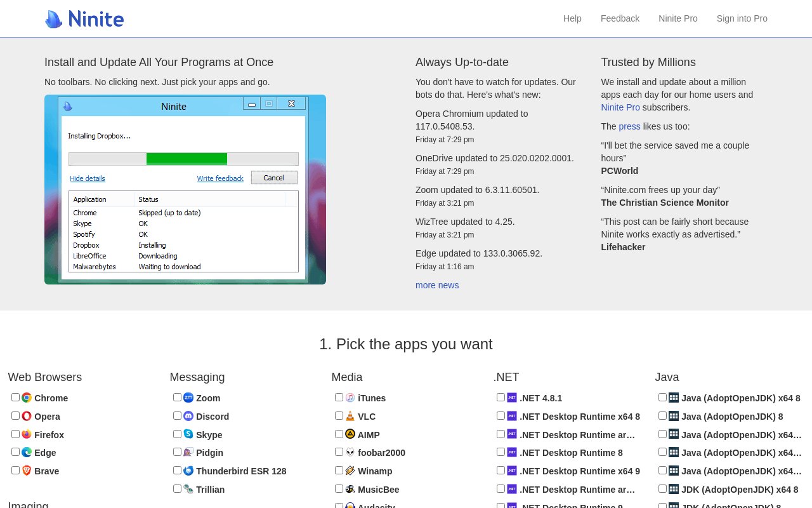812x508 pixels.
Task: Click the .NET Desktop Runtime x64 9 label
Action: tap(580, 471)
